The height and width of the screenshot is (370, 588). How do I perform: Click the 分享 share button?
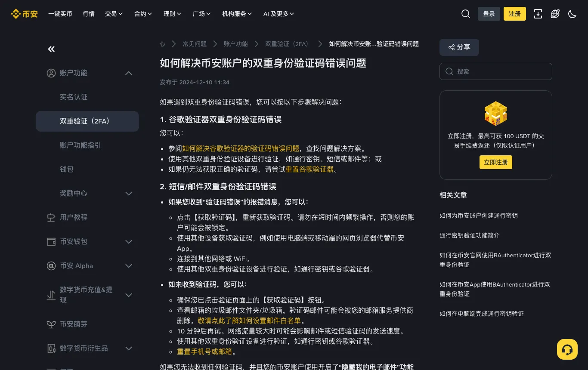point(459,47)
